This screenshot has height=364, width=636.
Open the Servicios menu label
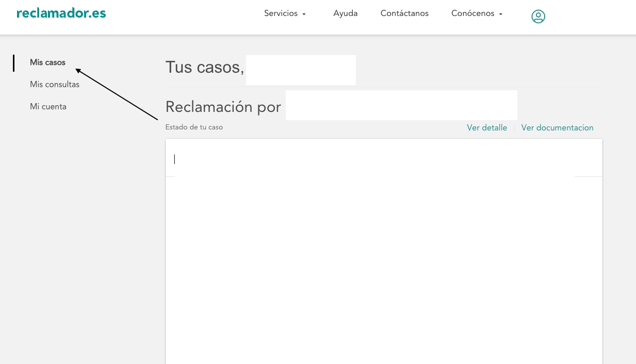pos(281,13)
